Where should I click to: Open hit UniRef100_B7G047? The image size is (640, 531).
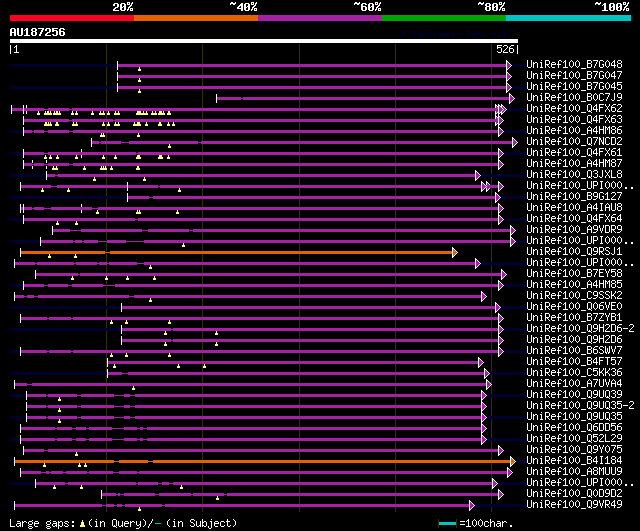pyautogui.click(x=574, y=76)
